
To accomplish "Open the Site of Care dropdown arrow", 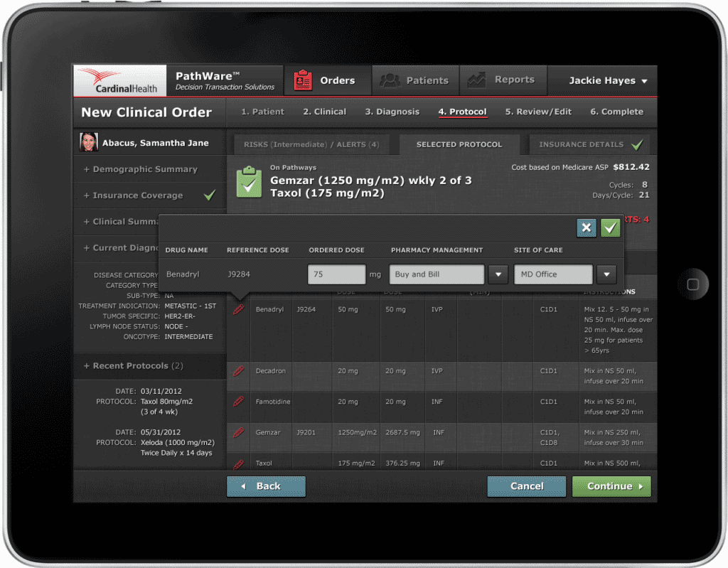I will [607, 274].
